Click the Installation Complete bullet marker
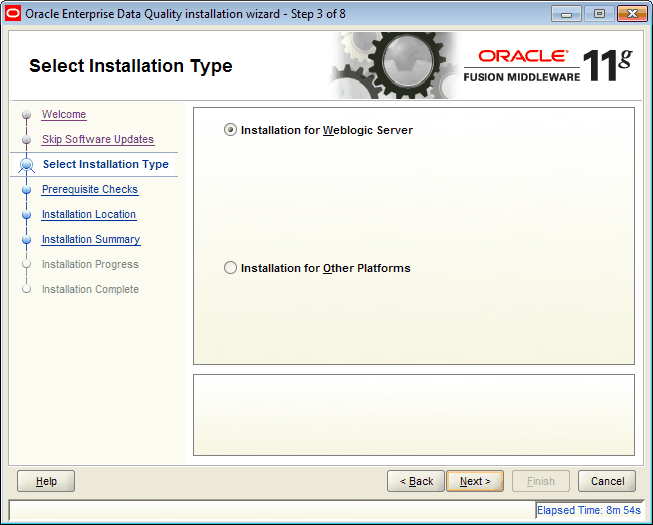 pos(27,289)
